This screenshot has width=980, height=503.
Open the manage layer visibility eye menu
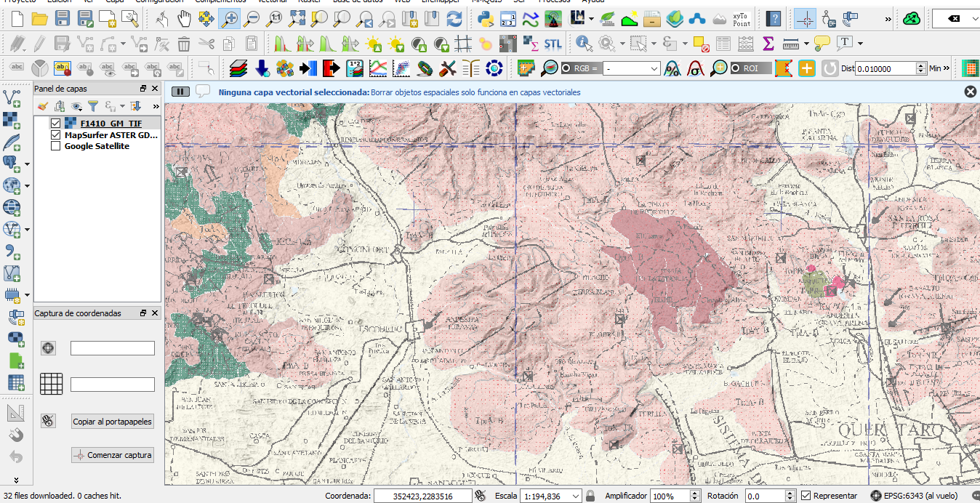pos(77,106)
